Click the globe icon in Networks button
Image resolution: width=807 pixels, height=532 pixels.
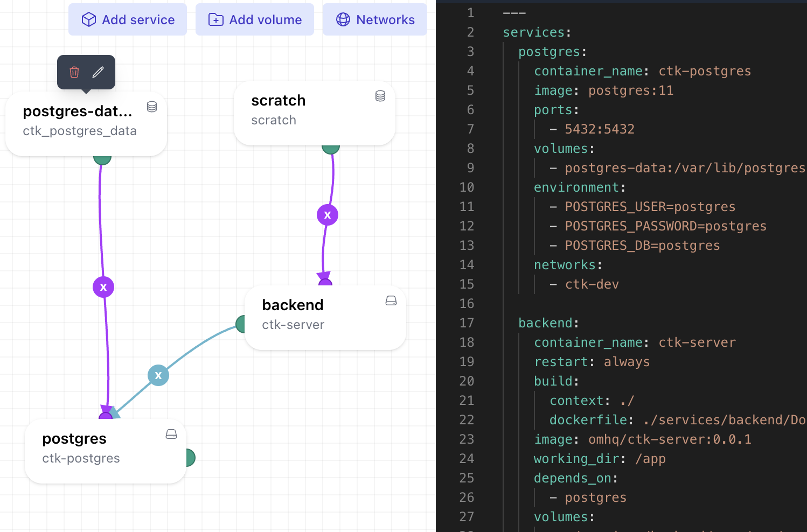(x=342, y=19)
